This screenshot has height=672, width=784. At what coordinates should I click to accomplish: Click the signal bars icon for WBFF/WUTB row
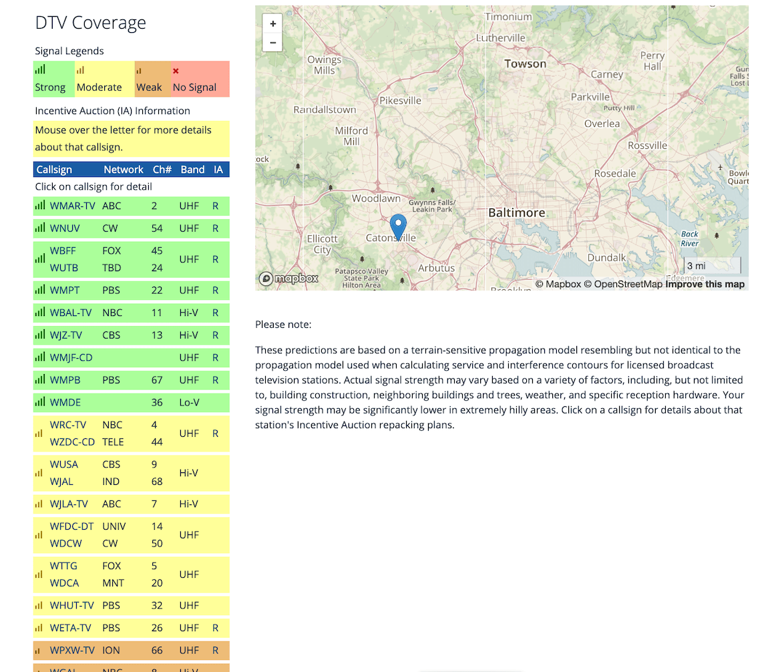pyautogui.click(x=40, y=259)
